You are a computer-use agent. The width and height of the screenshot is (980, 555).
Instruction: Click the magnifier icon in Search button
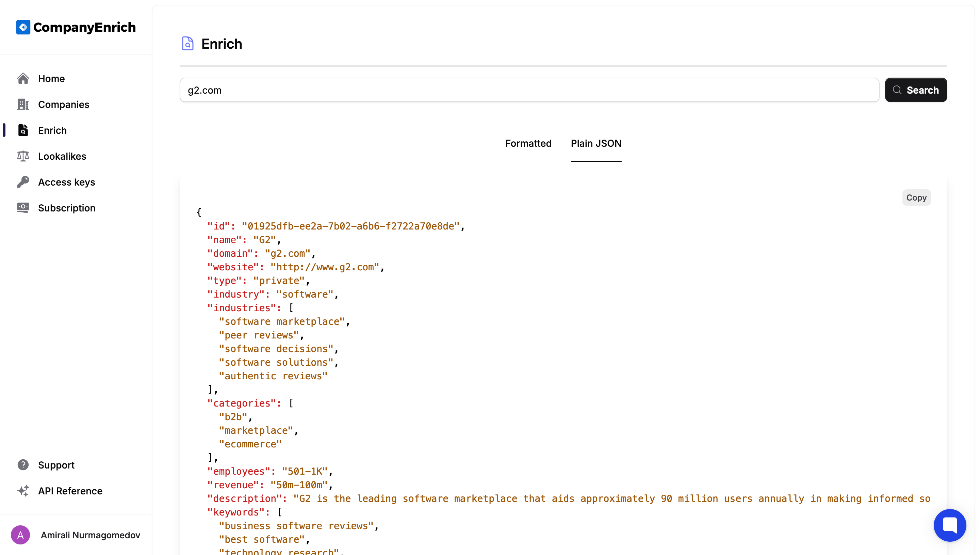[897, 90]
